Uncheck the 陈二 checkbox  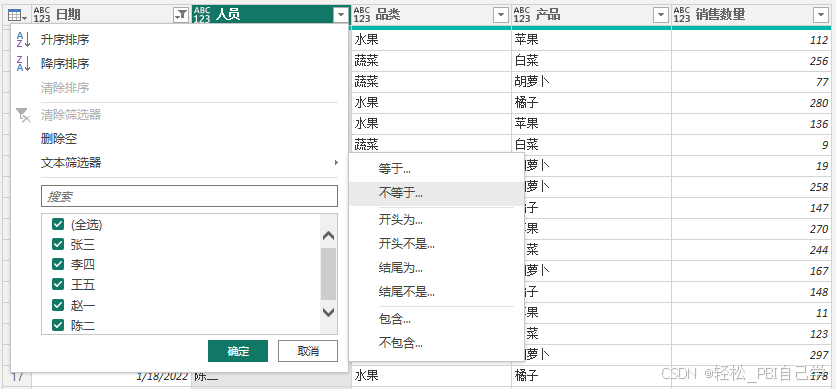coord(58,325)
